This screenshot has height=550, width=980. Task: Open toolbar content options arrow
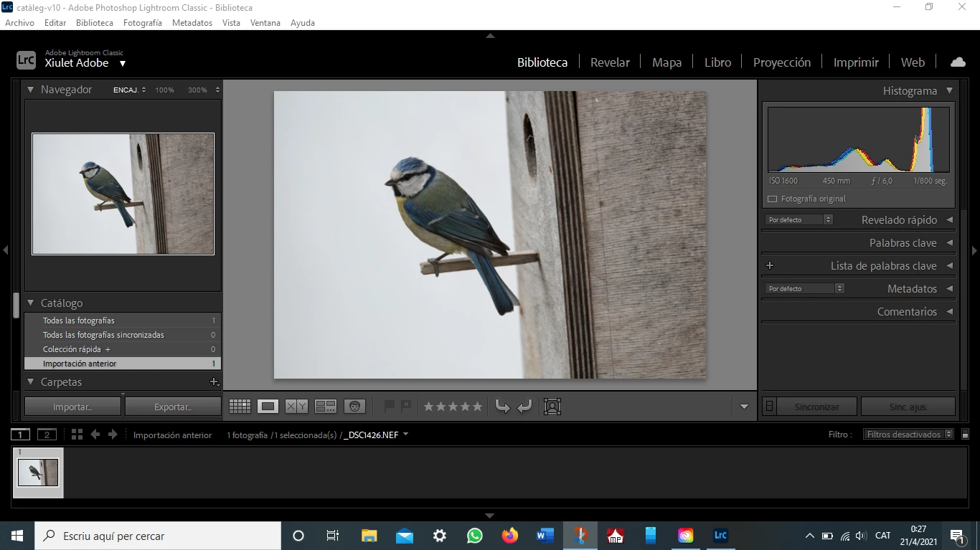744,407
